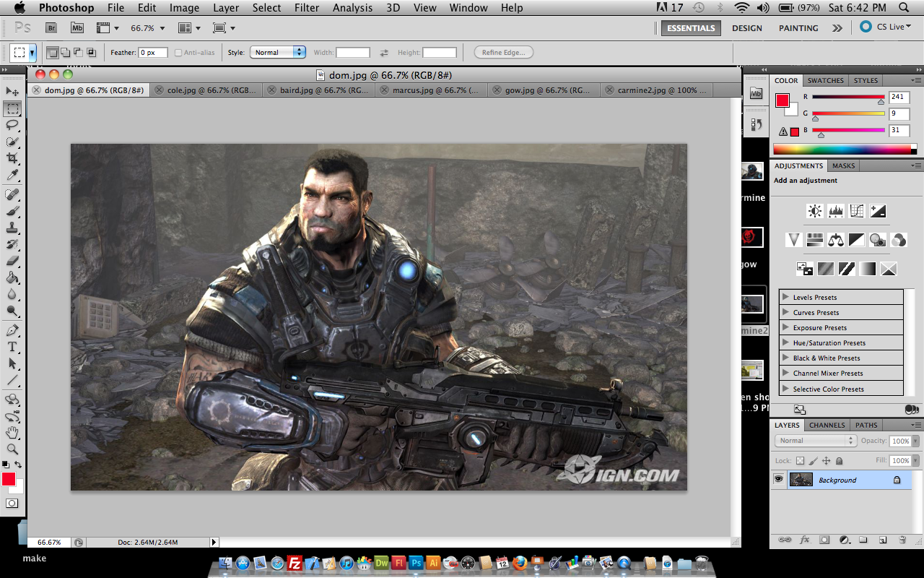Select the Move tool
The width and height of the screenshot is (924, 578).
point(12,92)
